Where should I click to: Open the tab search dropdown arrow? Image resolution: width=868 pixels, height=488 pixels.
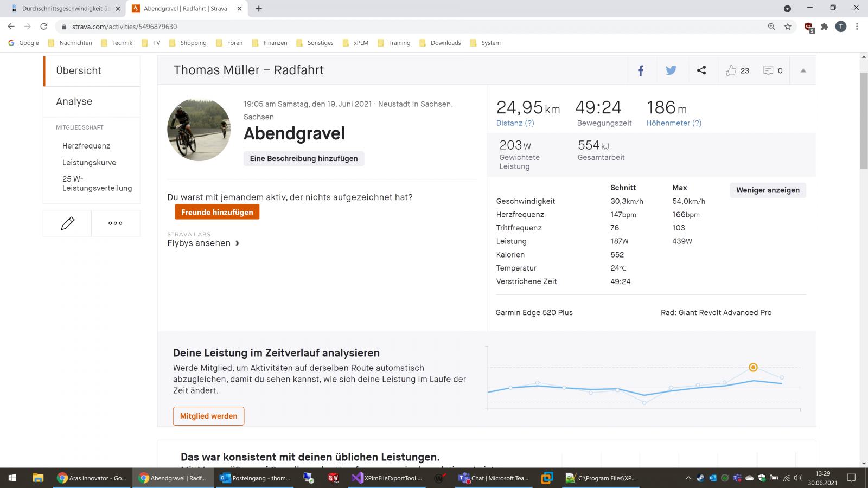click(787, 9)
